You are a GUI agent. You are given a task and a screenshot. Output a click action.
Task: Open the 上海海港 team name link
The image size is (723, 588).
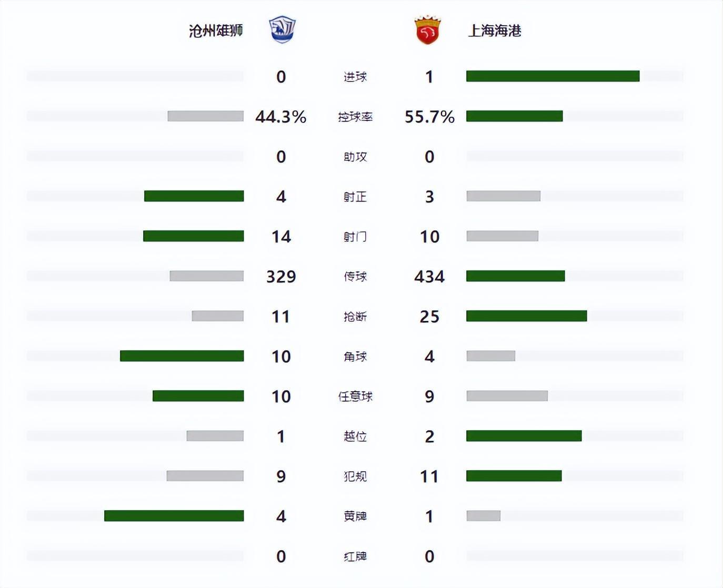[x=495, y=31]
